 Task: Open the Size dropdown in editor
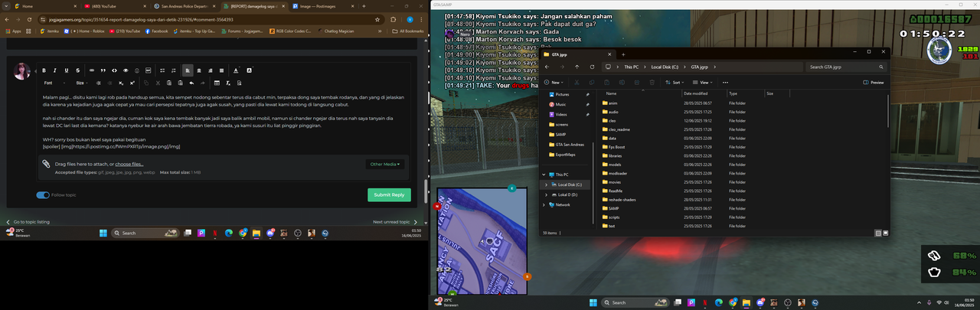point(82,83)
